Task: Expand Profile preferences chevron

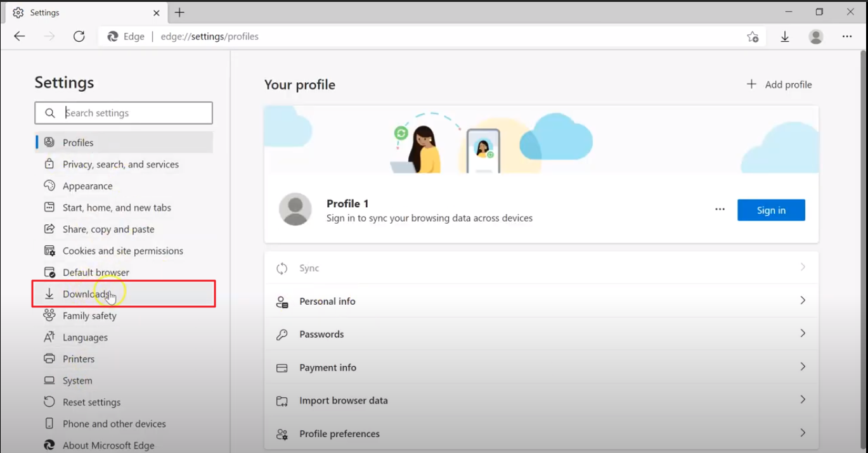Action: pyautogui.click(x=803, y=433)
